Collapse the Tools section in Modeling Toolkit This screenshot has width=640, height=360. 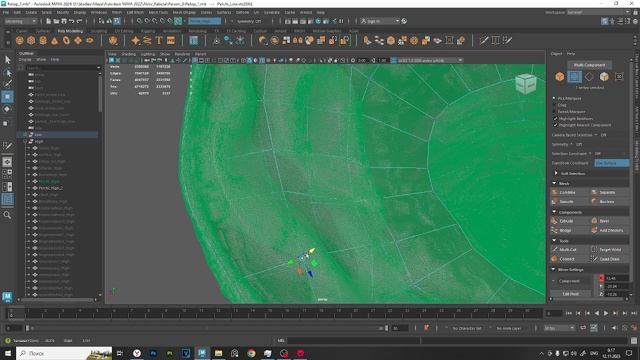(554, 240)
